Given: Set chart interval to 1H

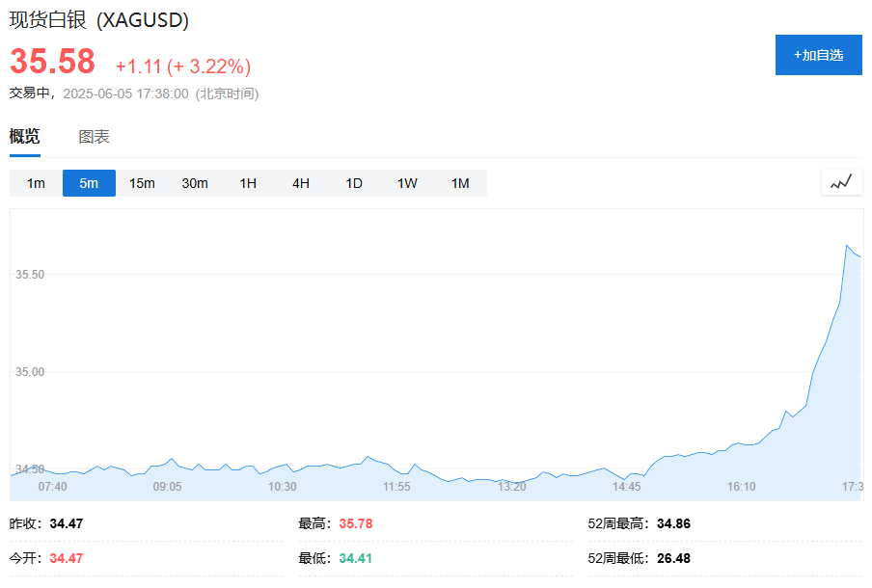Looking at the screenshot, I should [x=248, y=183].
